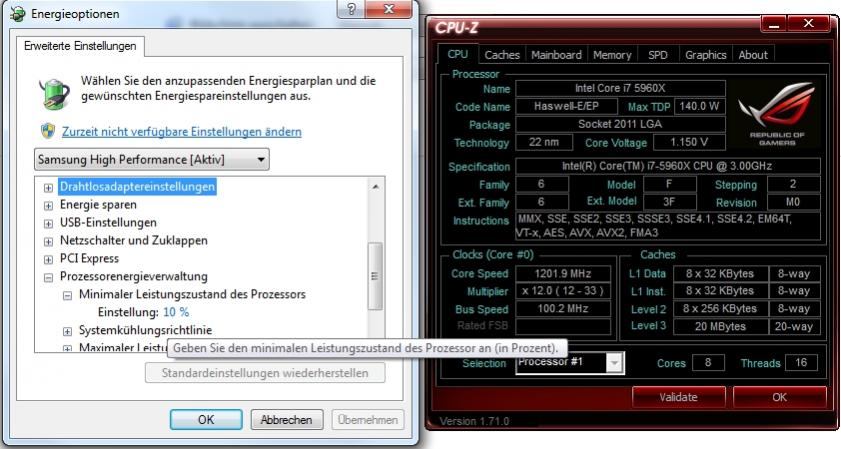This screenshot has width=841, height=449.
Task: Click the help question mark button in Energieoptionen
Action: point(351,9)
